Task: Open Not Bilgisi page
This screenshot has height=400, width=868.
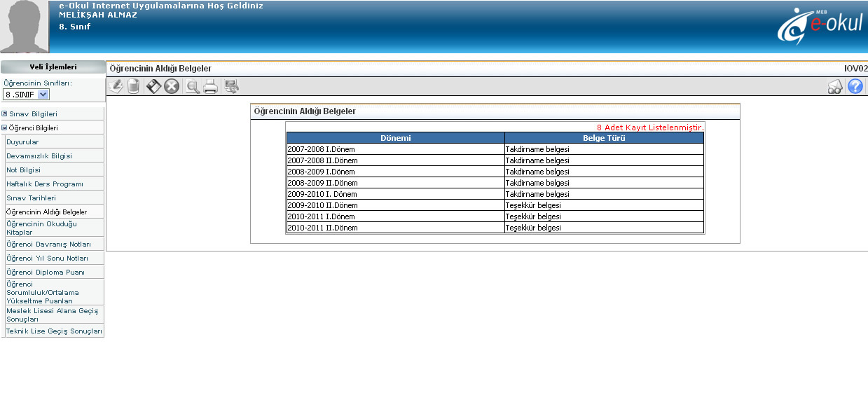Action: click(23, 170)
